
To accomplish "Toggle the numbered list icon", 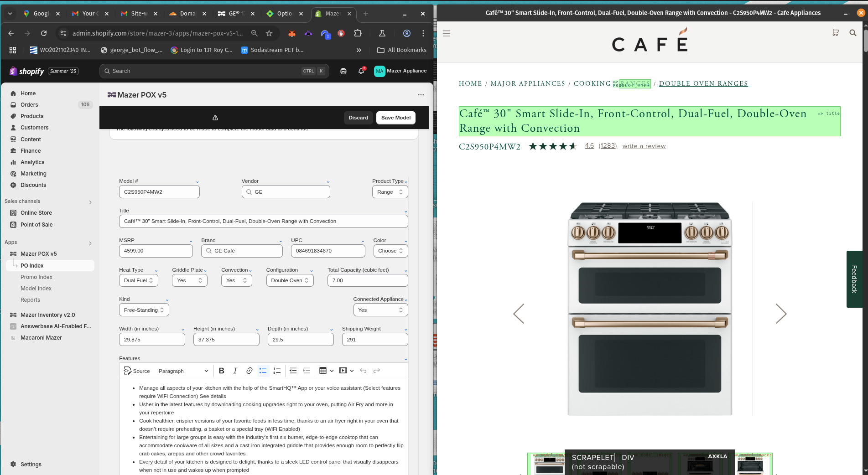I will pos(277,371).
